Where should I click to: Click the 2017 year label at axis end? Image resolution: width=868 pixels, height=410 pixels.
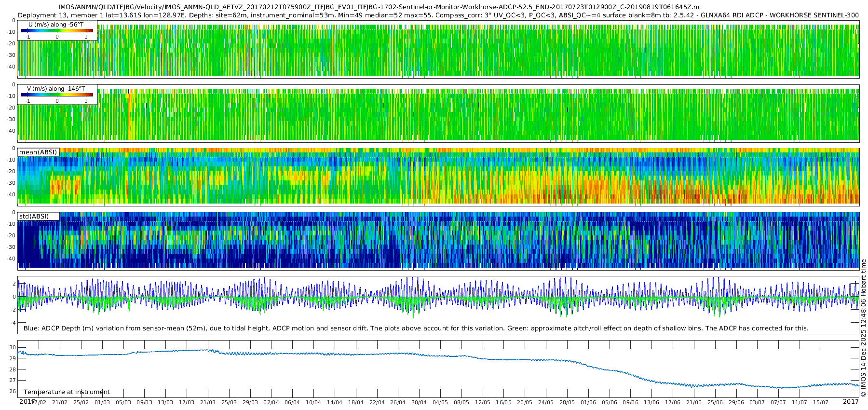point(851,401)
